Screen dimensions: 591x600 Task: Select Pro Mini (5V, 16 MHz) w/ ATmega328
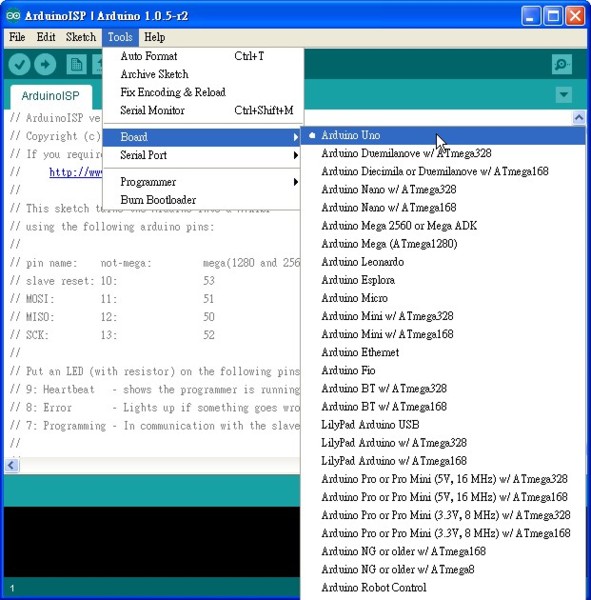point(443,479)
